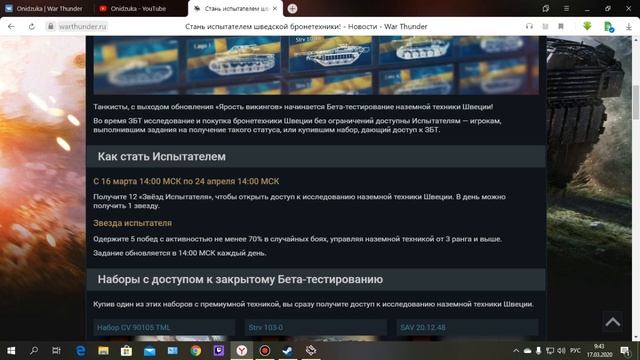Open the clock and calendar flyout
Image resolution: width=640 pixels, height=360 pixels.
[x=599, y=351]
